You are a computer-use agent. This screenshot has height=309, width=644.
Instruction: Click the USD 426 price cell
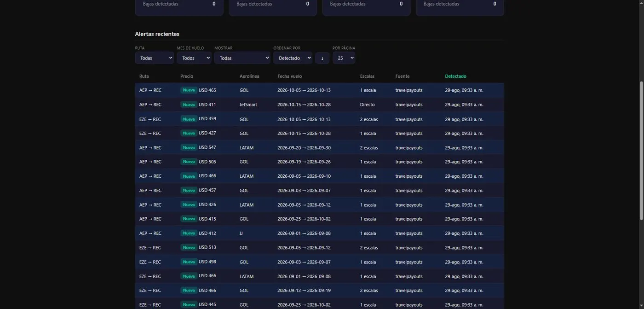(x=207, y=204)
